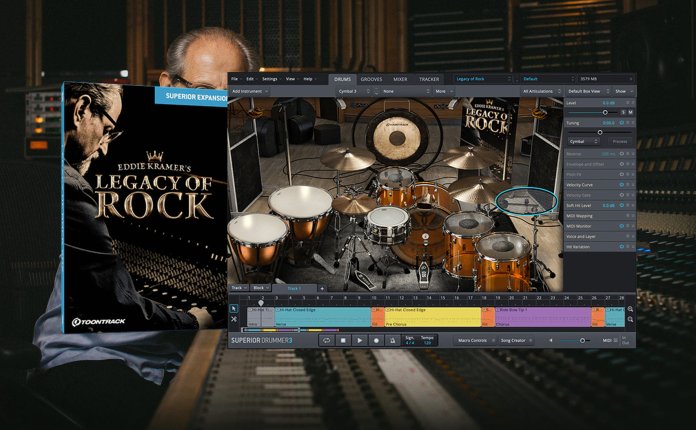This screenshot has width=696, height=430.
Task: Select the Track 1 tab
Action: (294, 288)
